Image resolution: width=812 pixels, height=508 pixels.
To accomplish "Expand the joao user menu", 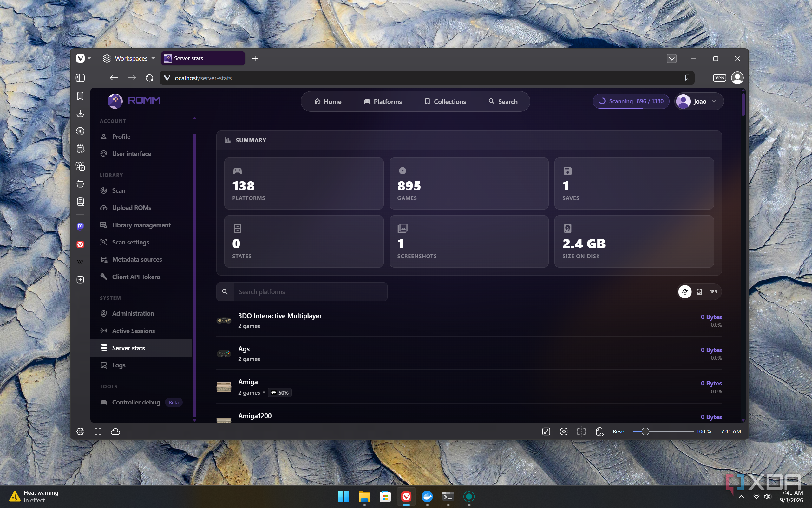I will pyautogui.click(x=698, y=101).
